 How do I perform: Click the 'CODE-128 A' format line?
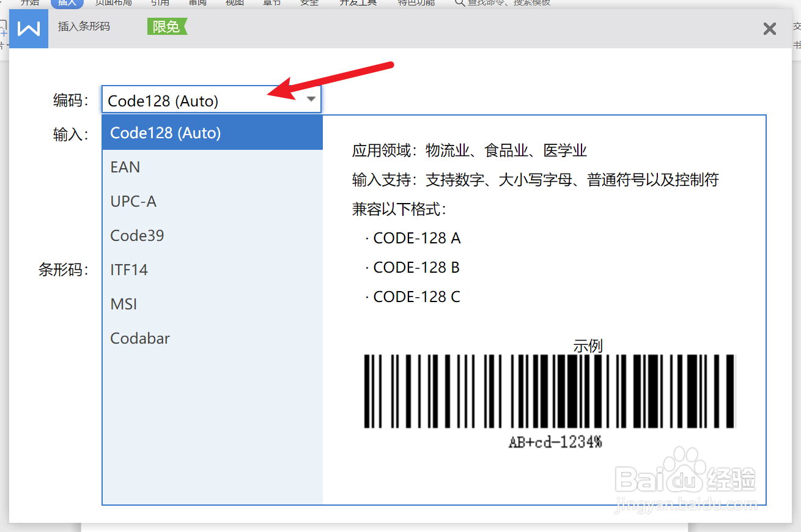[x=413, y=238]
